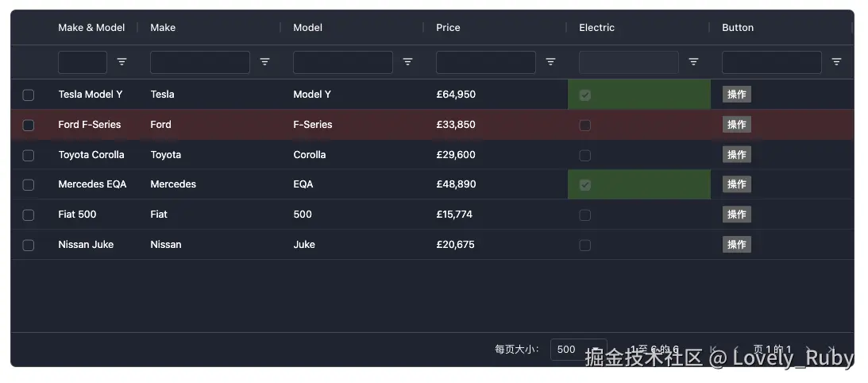868x383 pixels.
Task: Go to the next page arrow
Action: (808, 350)
